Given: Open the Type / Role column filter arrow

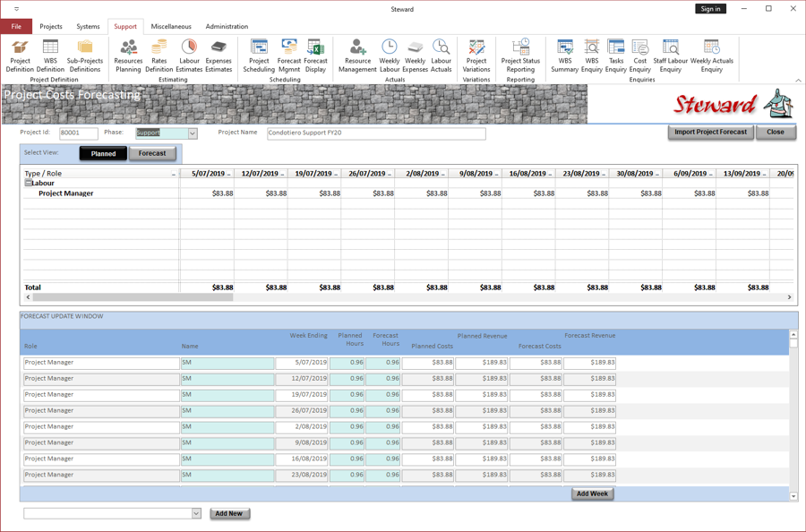Looking at the screenshot, I should (x=174, y=175).
